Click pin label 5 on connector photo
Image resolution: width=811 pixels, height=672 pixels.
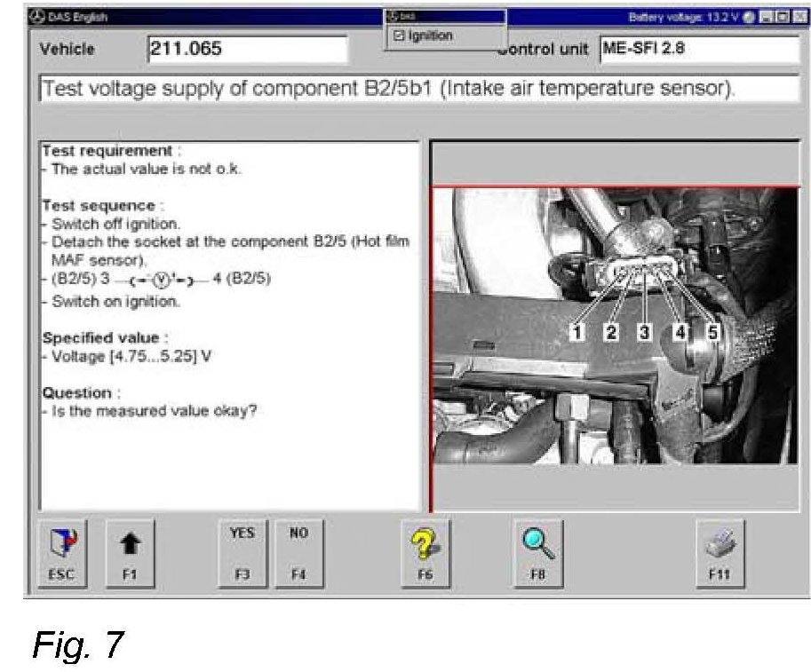coord(712,332)
